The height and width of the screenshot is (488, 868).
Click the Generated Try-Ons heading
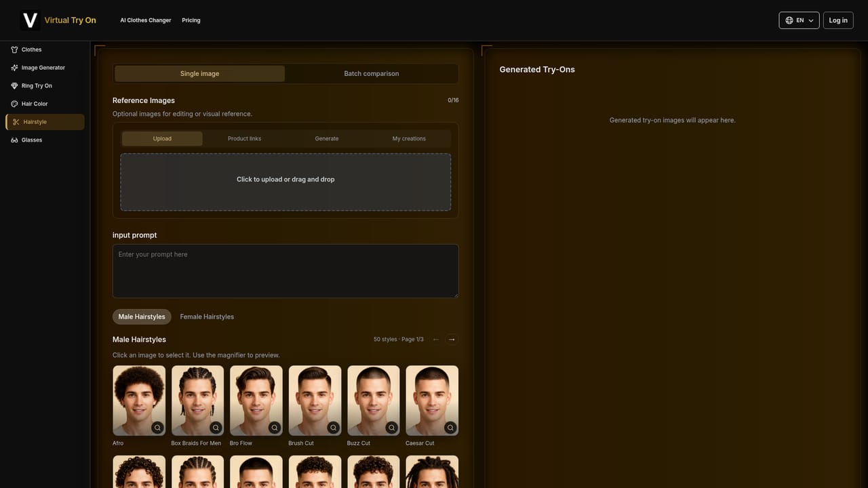(x=537, y=70)
